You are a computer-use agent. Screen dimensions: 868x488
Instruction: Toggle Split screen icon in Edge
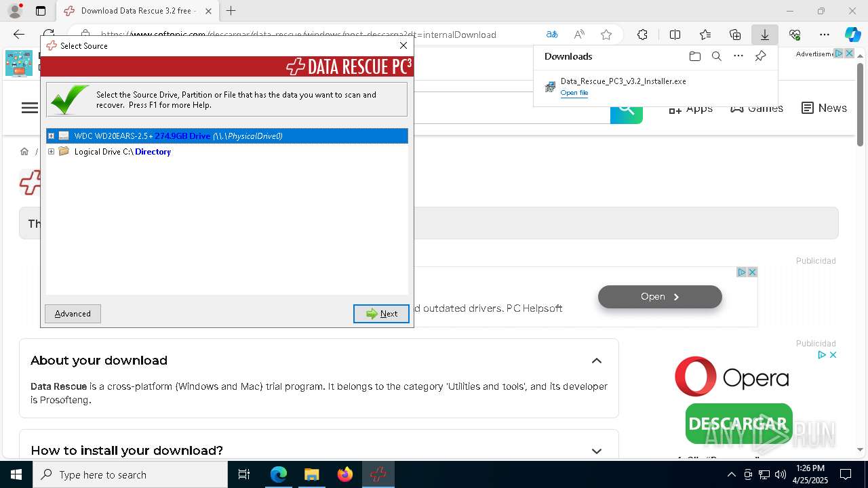pos(675,35)
